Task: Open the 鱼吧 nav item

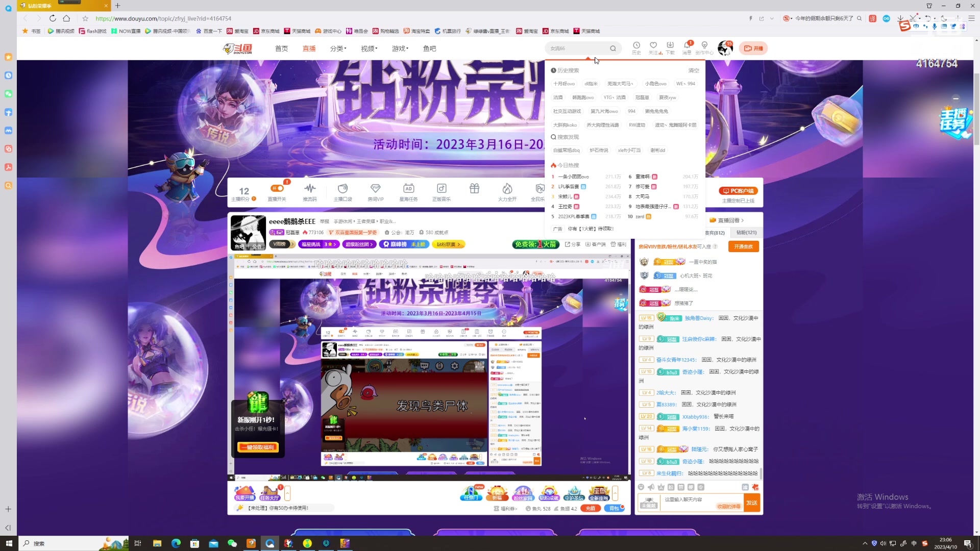Action: click(x=430, y=48)
